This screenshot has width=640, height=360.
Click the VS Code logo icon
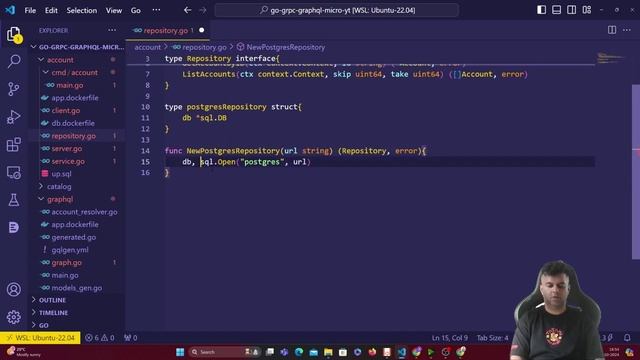pyautogui.click(x=10, y=10)
